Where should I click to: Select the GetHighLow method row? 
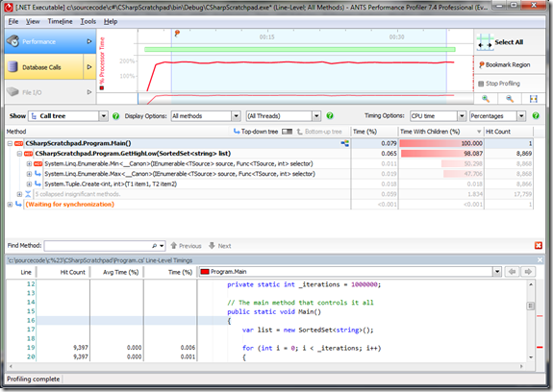[x=270, y=154]
